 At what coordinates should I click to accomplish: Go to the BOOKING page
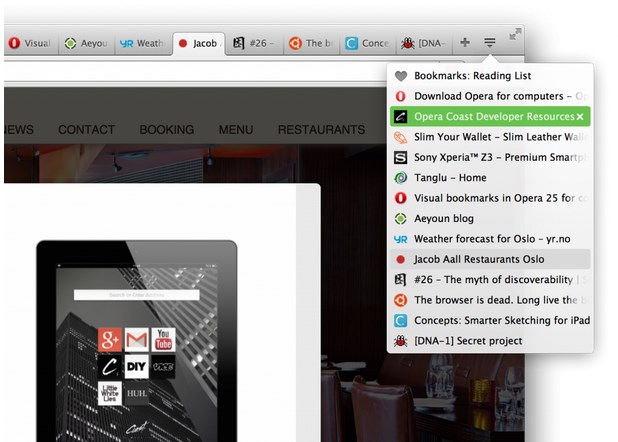pyautogui.click(x=166, y=129)
